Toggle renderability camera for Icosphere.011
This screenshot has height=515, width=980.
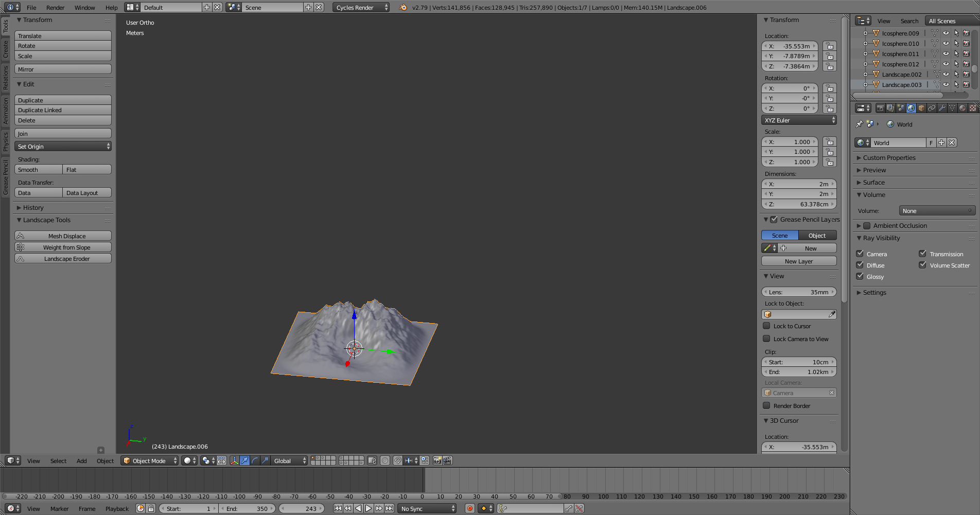click(x=967, y=54)
